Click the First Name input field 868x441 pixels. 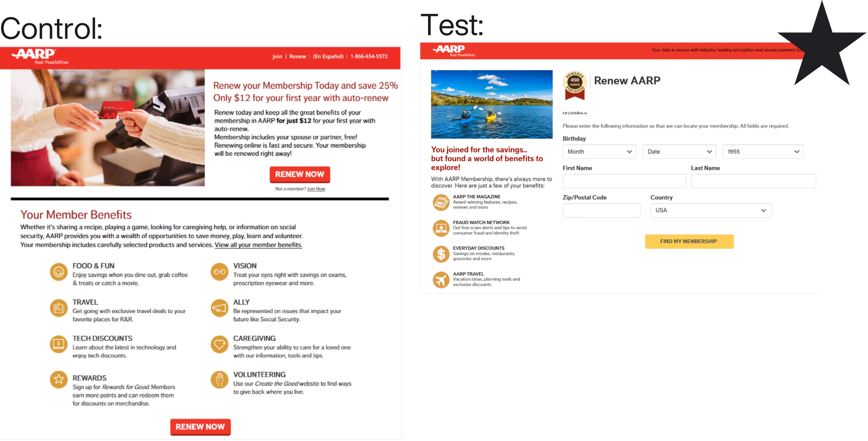tap(624, 181)
